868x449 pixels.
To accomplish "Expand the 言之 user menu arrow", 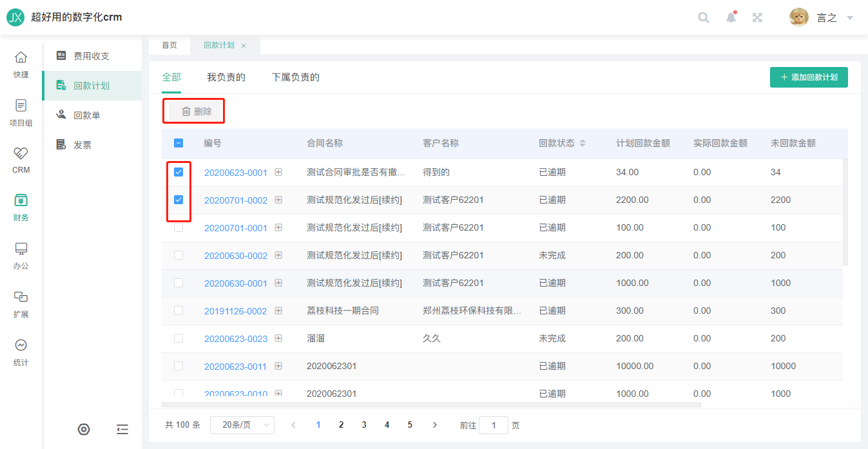I will 850,18.
